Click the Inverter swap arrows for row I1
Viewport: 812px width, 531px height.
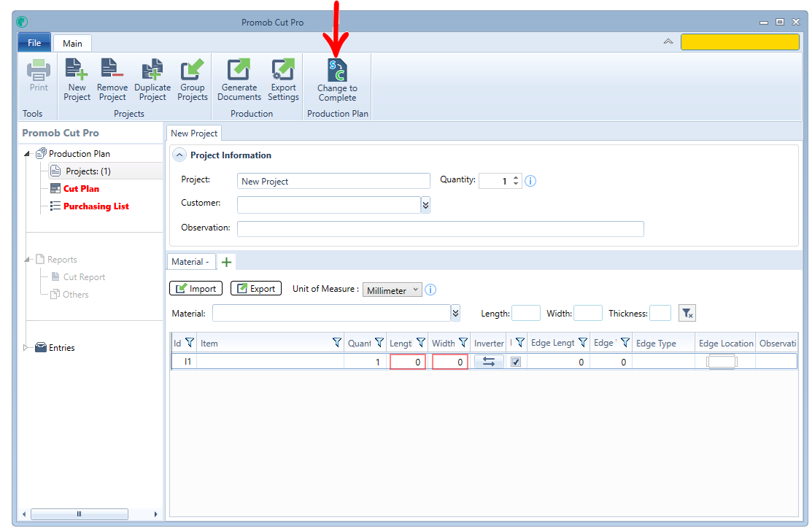pos(488,362)
